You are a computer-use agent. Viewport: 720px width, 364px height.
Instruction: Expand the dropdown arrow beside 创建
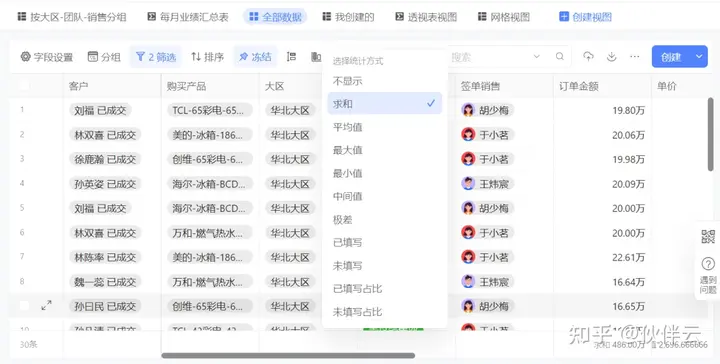tap(699, 56)
